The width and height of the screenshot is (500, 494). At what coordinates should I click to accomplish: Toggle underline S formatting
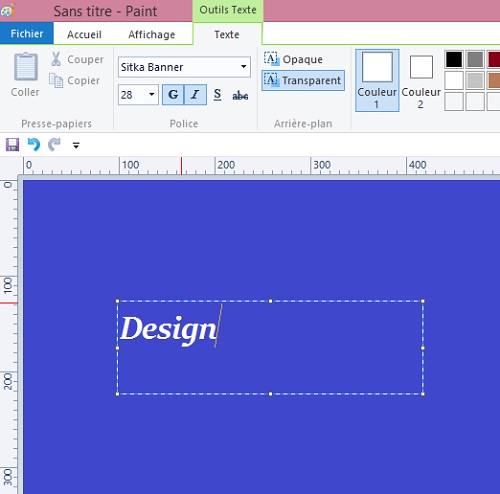pyautogui.click(x=217, y=95)
